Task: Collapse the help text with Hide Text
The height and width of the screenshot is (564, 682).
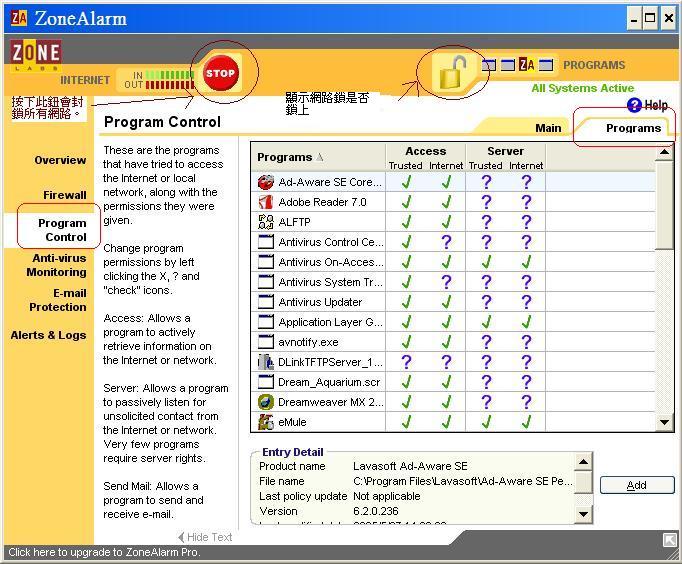Action: [x=205, y=537]
